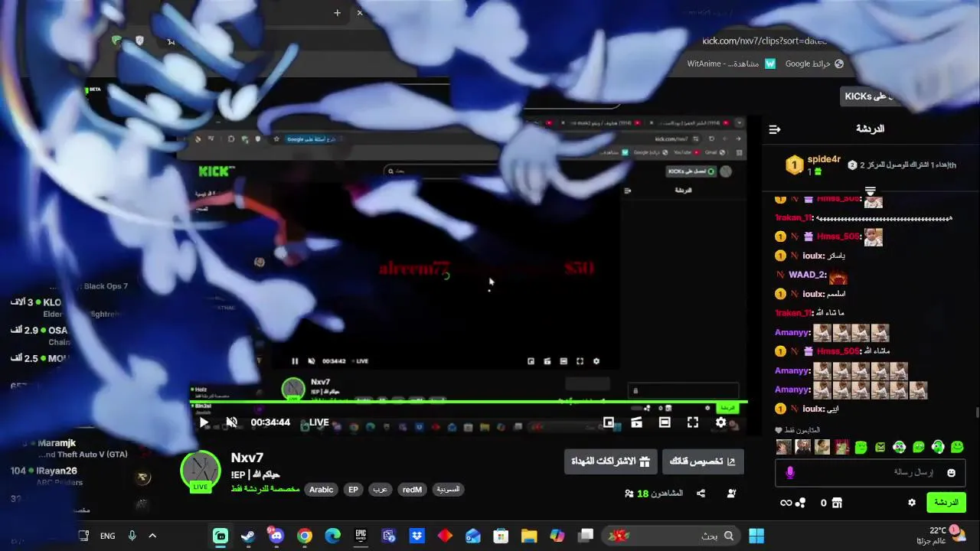Click the channel points dots icon

coord(801,503)
